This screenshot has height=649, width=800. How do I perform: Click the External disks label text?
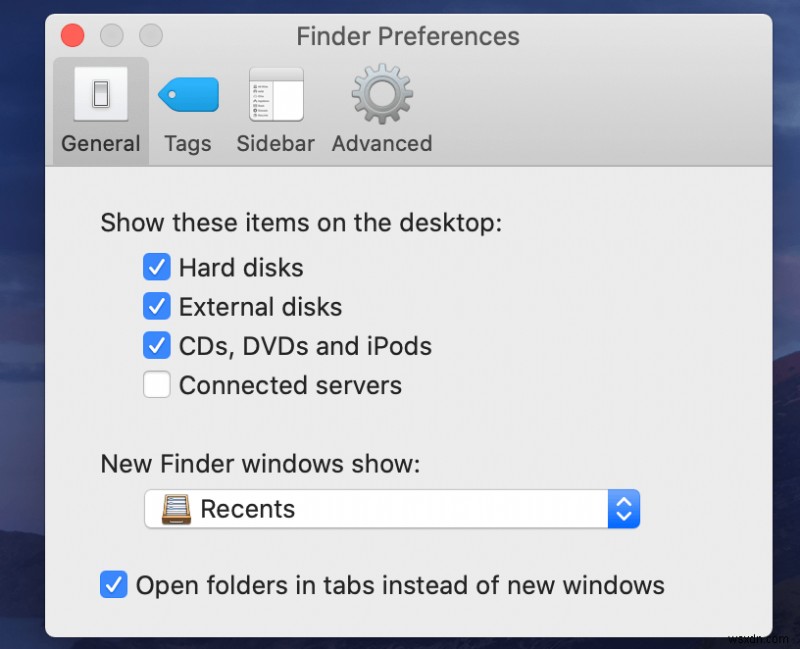click(x=260, y=307)
